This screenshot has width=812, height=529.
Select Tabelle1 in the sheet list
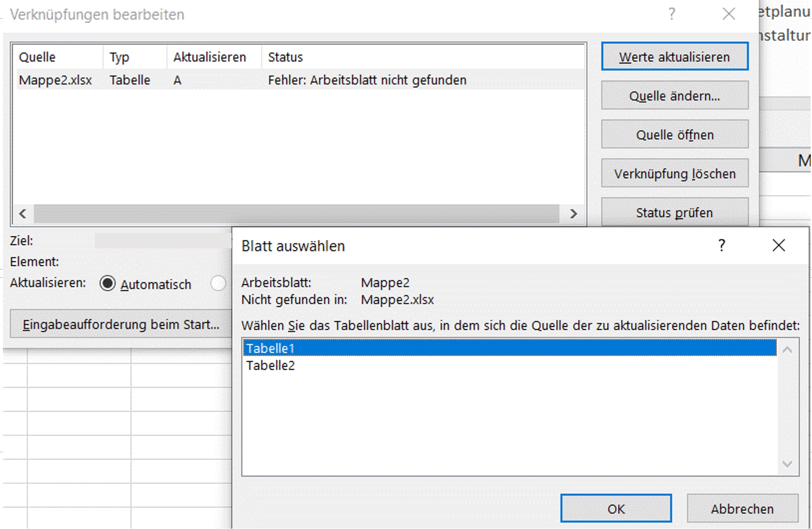point(270,349)
